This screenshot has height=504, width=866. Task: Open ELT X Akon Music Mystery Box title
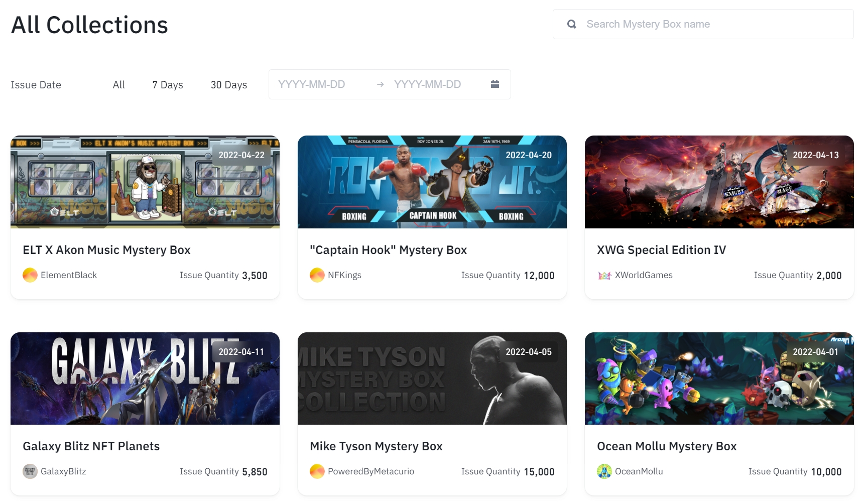tap(106, 250)
